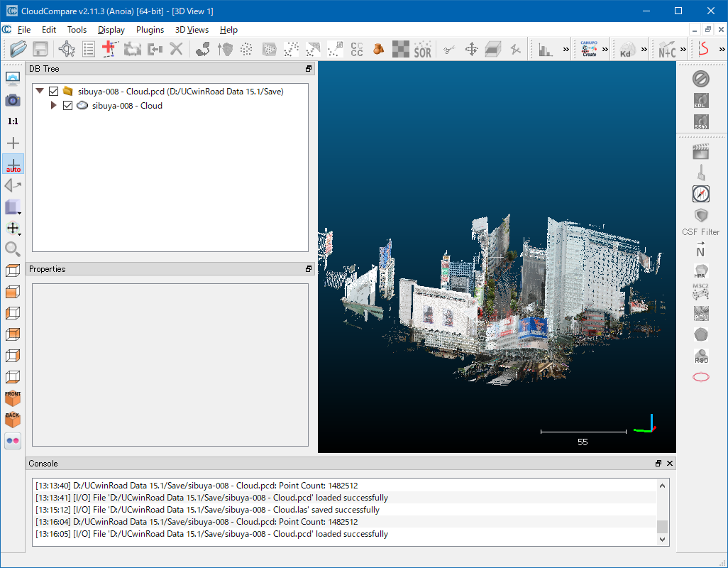
Task: Click the Point picking tool icon
Action: point(67,50)
